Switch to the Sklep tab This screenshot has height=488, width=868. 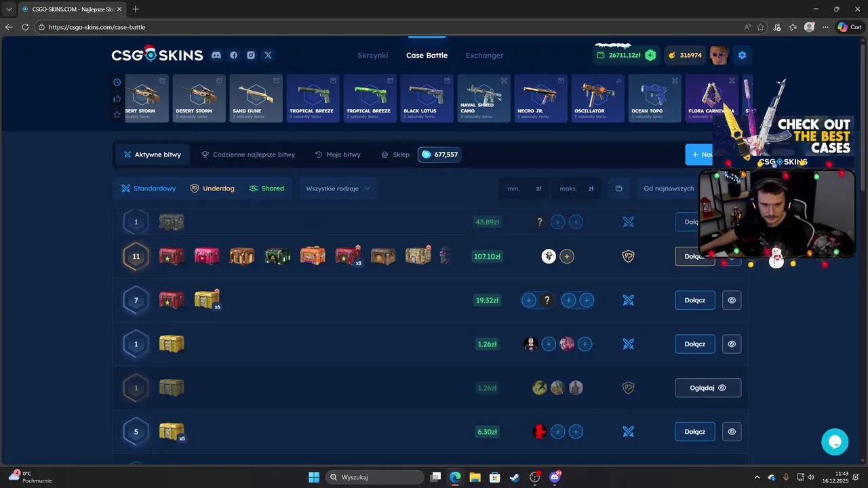click(395, 155)
